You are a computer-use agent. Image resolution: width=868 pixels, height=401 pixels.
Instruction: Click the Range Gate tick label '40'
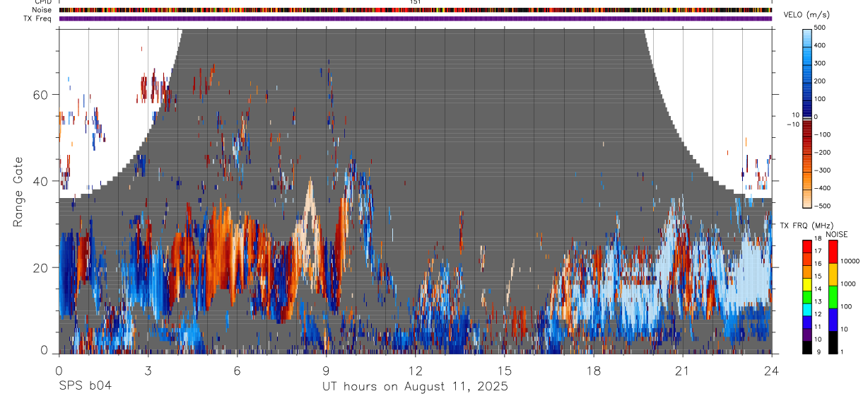coord(42,181)
